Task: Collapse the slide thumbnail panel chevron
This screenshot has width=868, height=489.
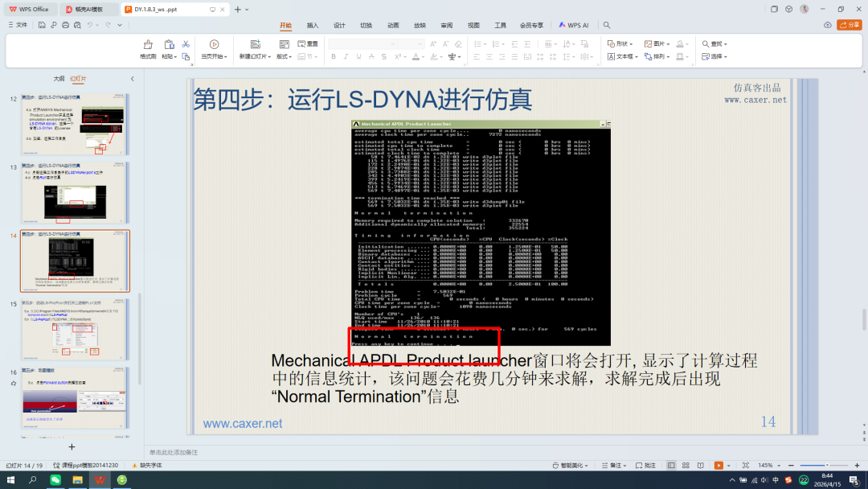Action: click(x=133, y=79)
